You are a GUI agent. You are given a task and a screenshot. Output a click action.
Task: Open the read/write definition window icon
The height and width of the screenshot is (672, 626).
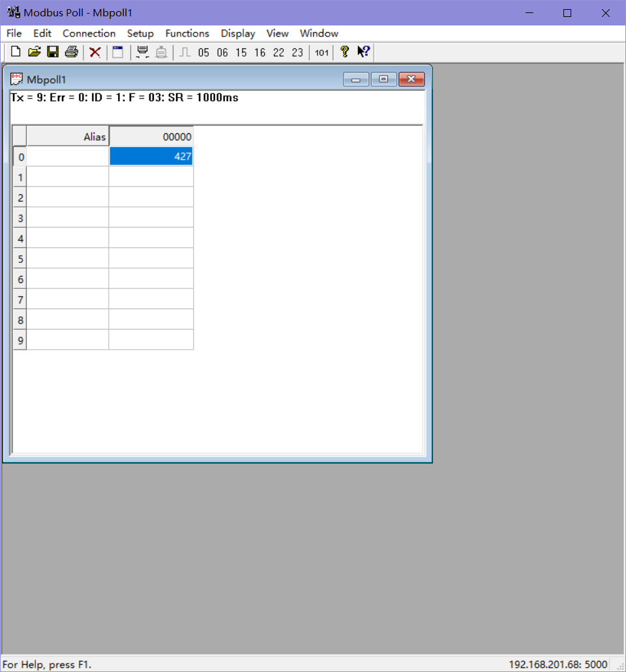click(118, 52)
